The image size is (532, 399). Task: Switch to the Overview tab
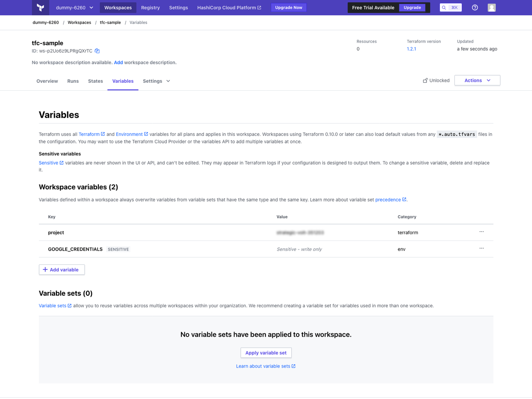pos(47,81)
